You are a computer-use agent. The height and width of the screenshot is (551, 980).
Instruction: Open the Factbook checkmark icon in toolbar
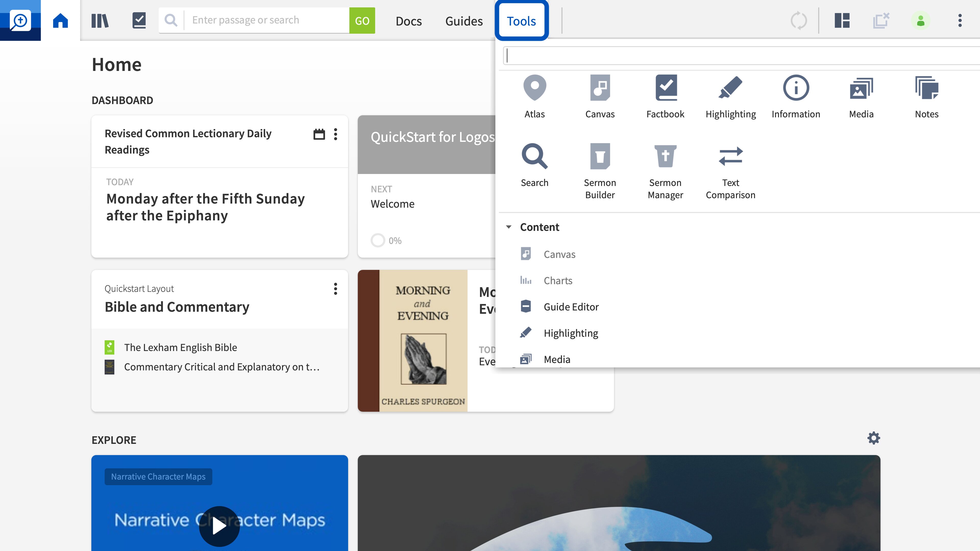click(x=139, y=20)
